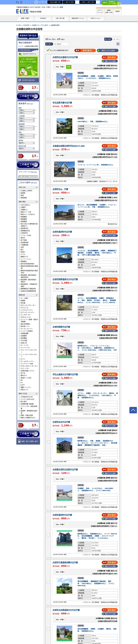The width and height of the screenshot is (138, 644).
Task: Add 白老町高砂町中古戸建 200万円 to 検討リスト
Action: [x=110, y=235]
